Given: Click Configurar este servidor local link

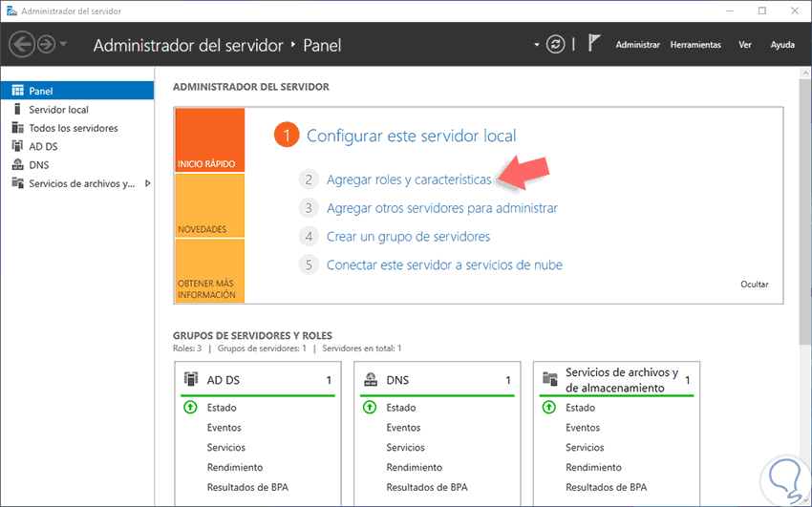Looking at the screenshot, I should 411,137.
